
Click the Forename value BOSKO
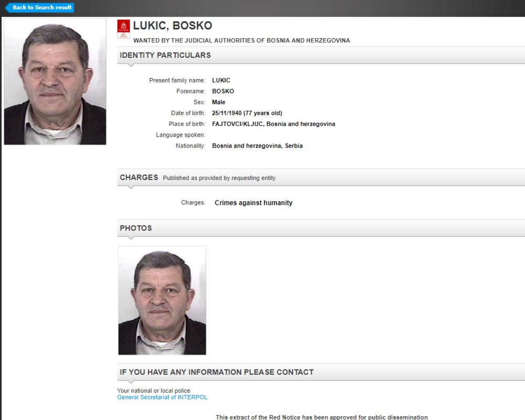[x=223, y=91]
